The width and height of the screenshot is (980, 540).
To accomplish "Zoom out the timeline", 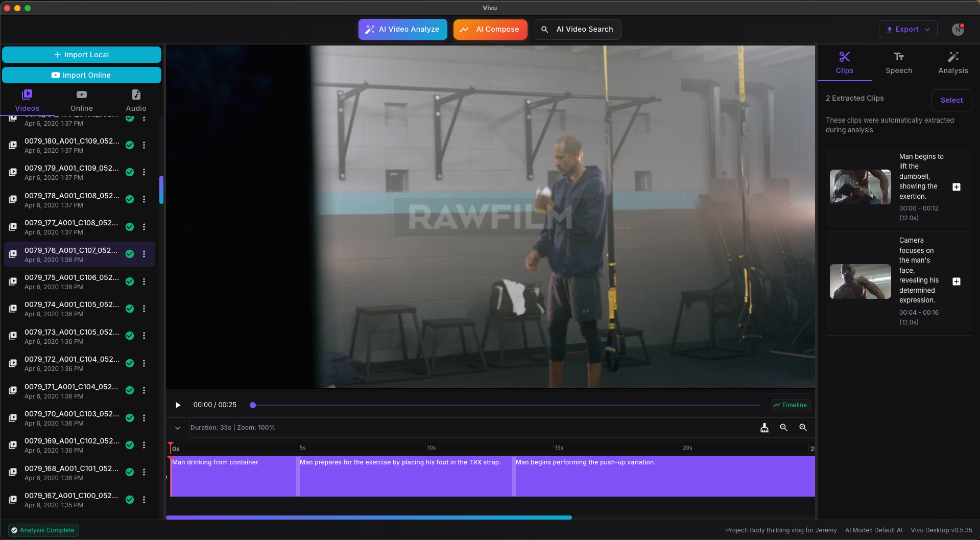I will coord(783,428).
